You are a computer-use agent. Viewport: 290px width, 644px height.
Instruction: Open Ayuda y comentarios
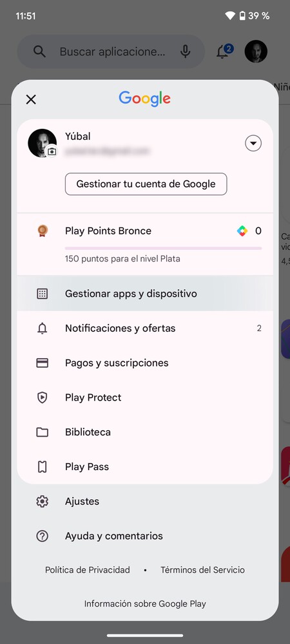(x=145, y=536)
